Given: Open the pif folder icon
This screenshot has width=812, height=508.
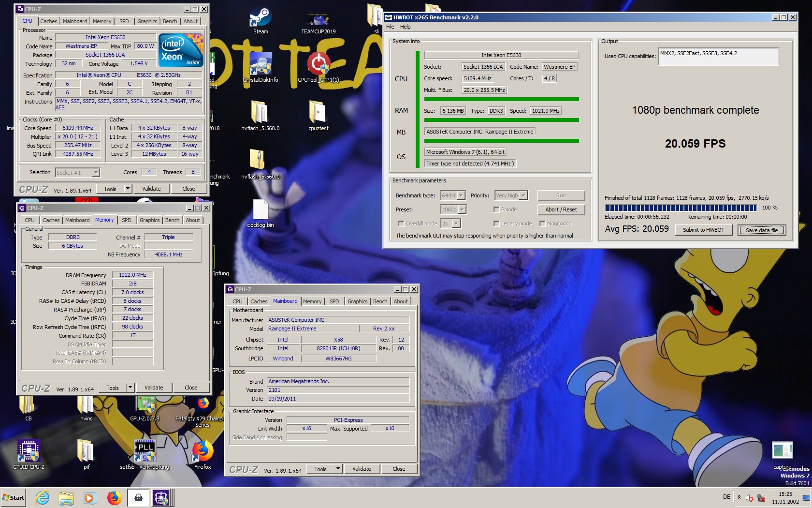Looking at the screenshot, I should tap(86, 455).
